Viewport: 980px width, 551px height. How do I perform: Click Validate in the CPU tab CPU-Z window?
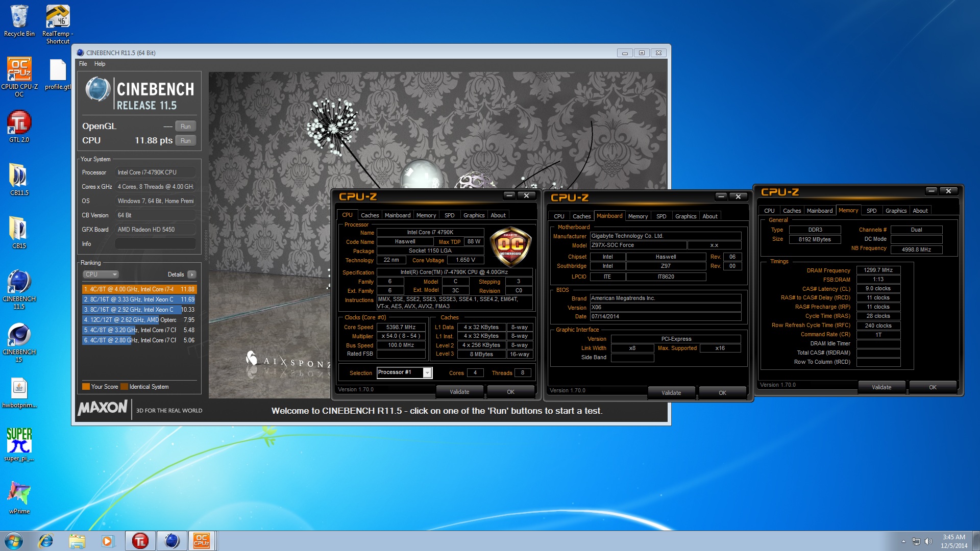[x=459, y=392]
